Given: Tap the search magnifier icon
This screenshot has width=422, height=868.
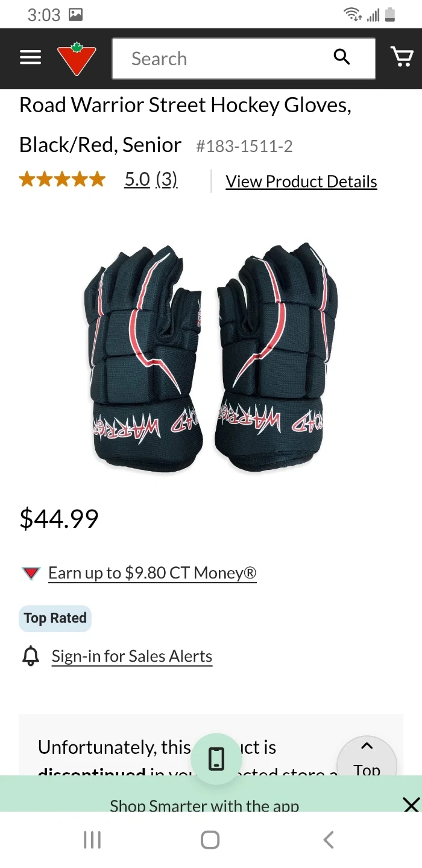Looking at the screenshot, I should [x=342, y=57].
